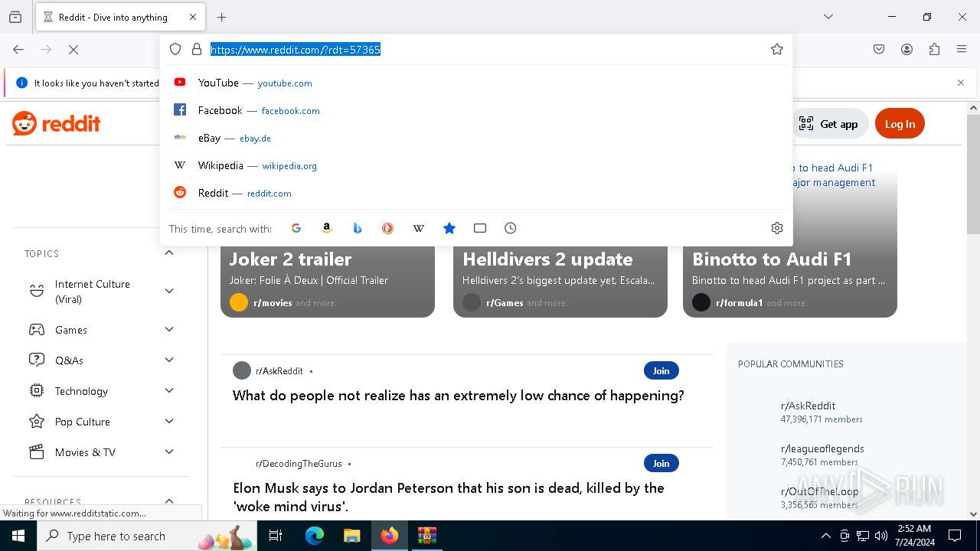Open the Windows Start menu
The height and width of the screenshot is (551, 980).
pos(18,536)
